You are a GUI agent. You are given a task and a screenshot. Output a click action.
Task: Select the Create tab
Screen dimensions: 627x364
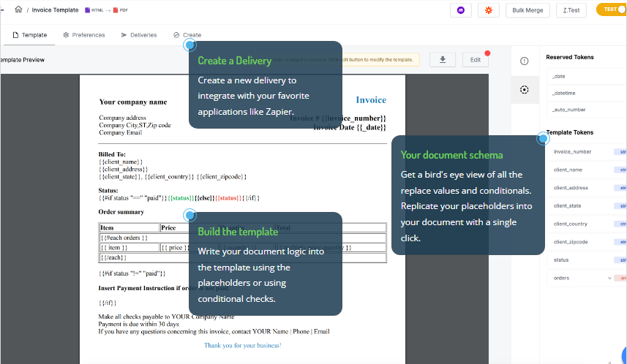pyautogui.click(x=187, y=35)
